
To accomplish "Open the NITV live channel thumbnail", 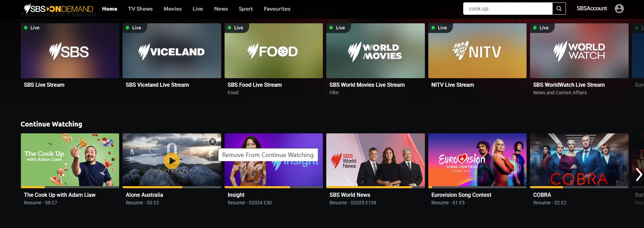I will tap(477, 51).
